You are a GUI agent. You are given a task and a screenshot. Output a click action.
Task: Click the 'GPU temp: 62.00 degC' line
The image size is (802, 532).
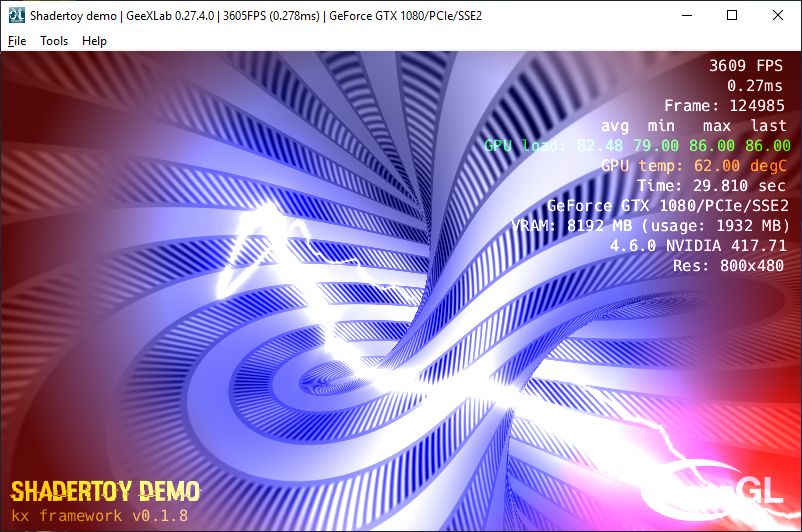(x=694, y=166)
